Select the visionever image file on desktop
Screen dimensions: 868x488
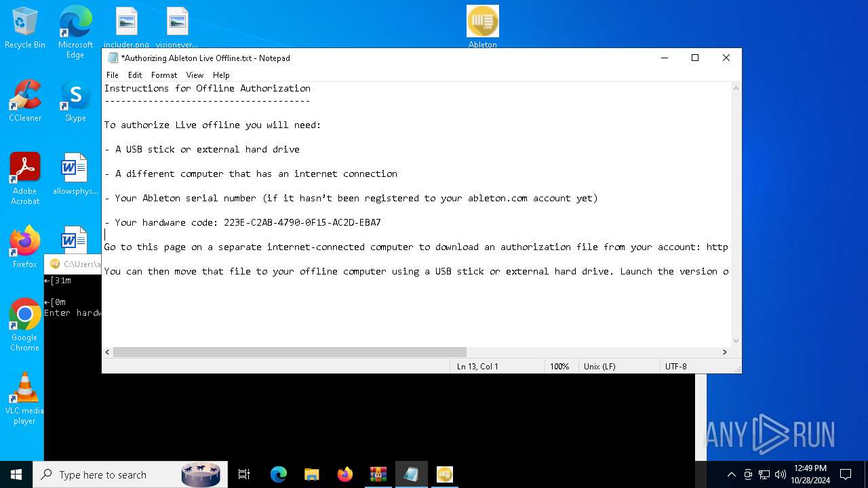177,28
